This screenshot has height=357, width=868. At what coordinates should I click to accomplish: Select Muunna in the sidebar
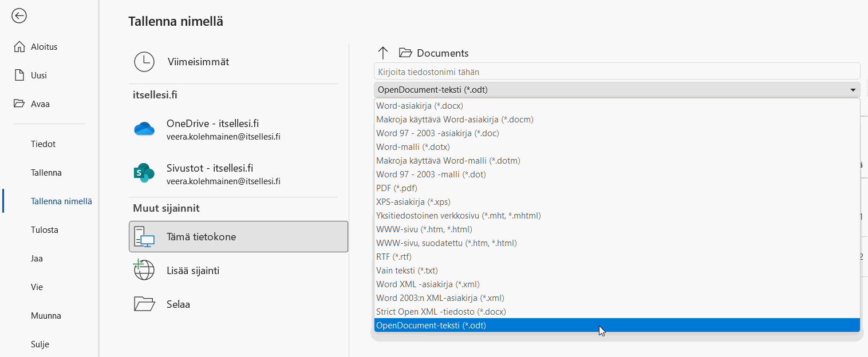coord(46,316)
